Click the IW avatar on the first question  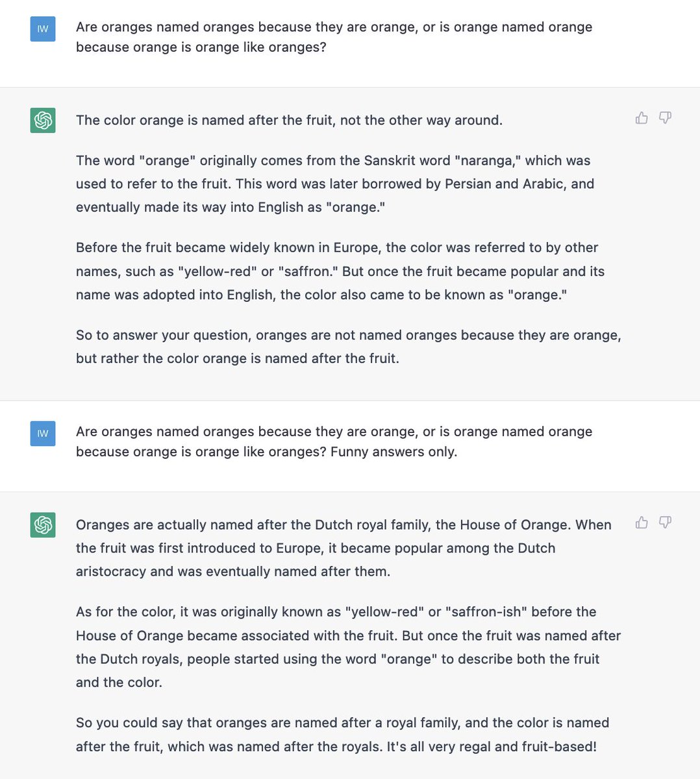[x=43, y=29]
